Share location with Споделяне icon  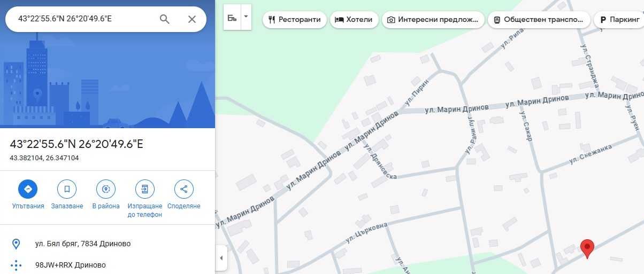[x=184, y=189]
